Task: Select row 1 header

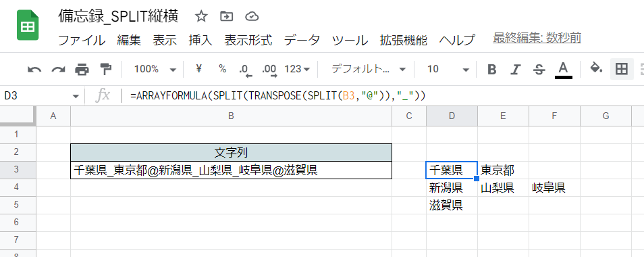Action: (x=18, y=135)
